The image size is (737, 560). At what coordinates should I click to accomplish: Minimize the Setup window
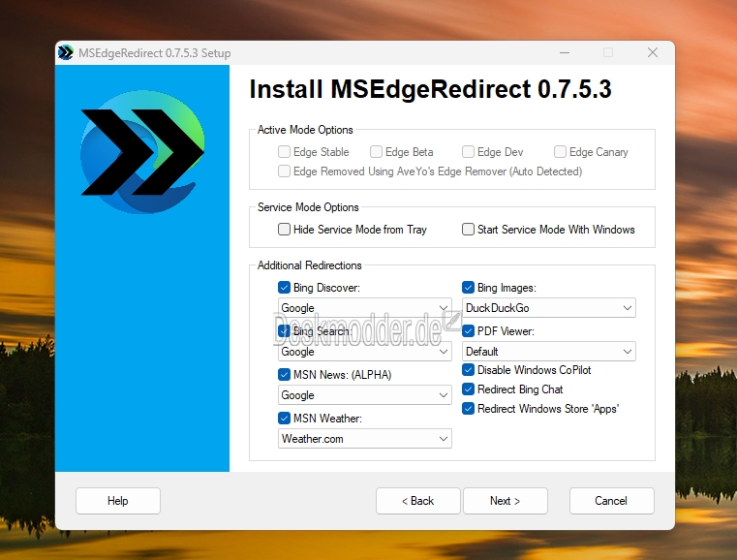point(565,52)
